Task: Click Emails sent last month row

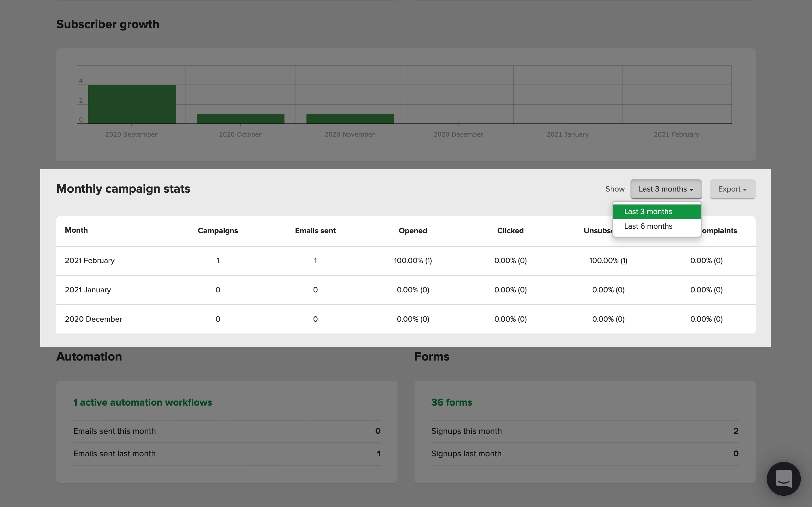Action: coord(226,453)
